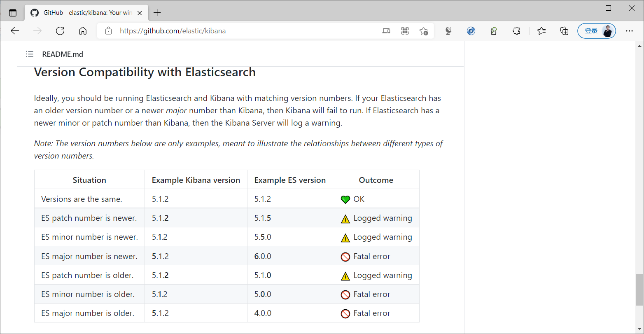
Task: Click the green heart OK icon
Action: pyautogui.click(x=345, y=199)
